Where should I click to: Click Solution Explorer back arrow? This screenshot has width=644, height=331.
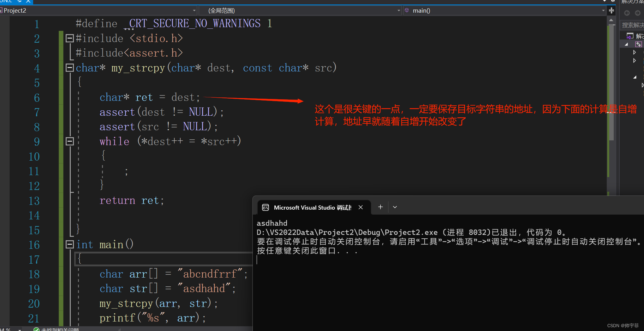(x=627, y=13)
